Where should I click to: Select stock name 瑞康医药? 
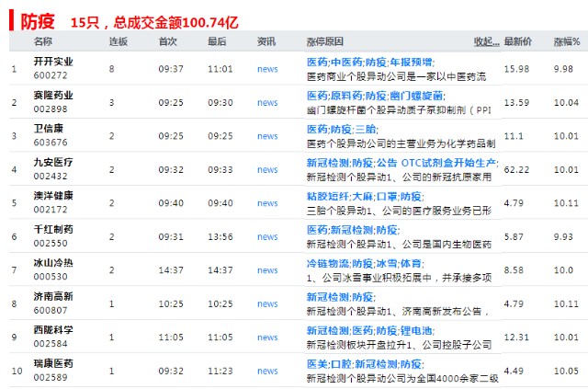pos(53,363)
